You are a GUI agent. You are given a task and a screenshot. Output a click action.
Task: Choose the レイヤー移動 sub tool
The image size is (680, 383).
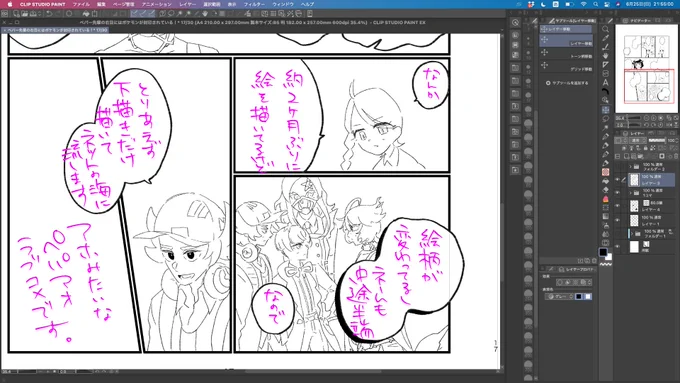[x=566, y=41]
